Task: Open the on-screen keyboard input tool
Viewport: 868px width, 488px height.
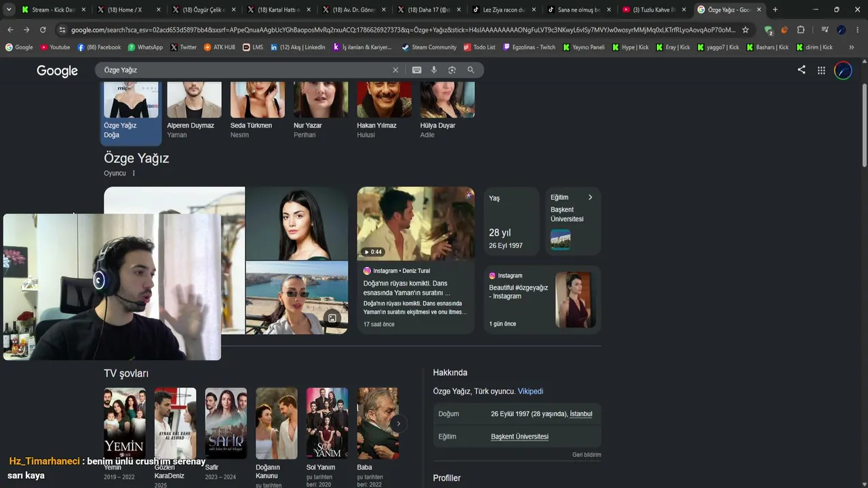Action: [416, 70]
